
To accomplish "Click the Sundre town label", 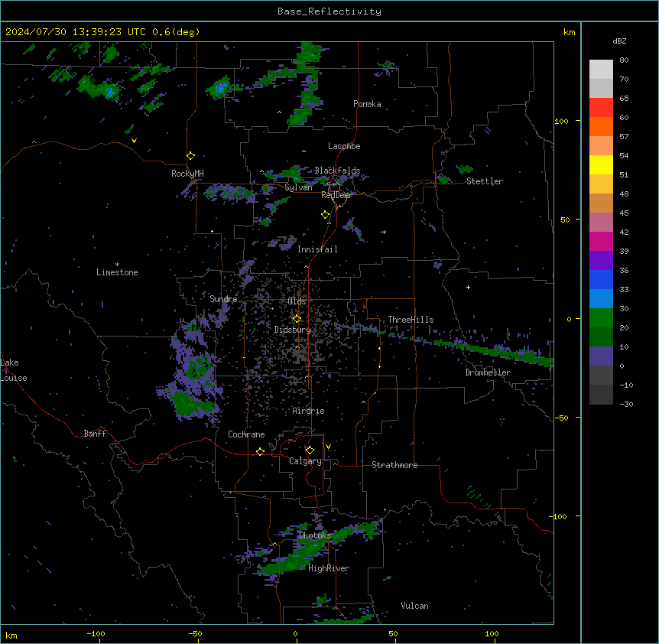I will click(223, 299).
